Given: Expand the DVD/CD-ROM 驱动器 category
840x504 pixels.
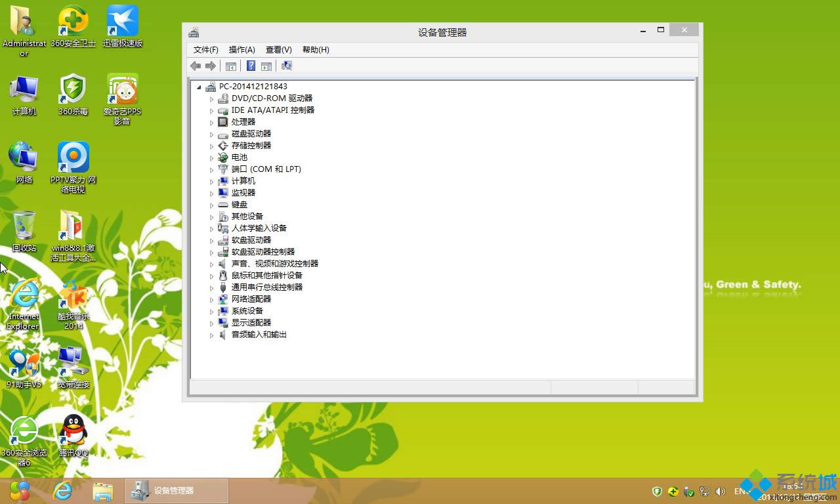Looking at the screenshot, I should [x=212, y=98].
